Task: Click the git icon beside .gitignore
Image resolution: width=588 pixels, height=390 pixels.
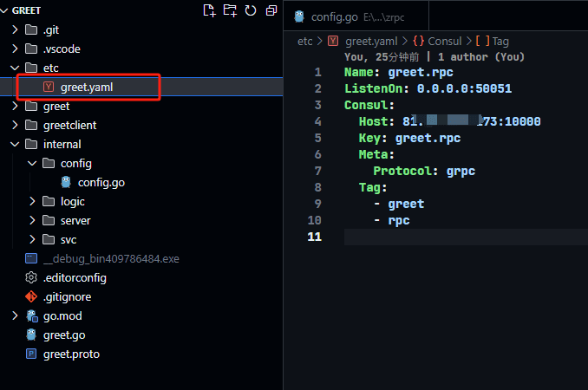Action: coord(31,296)
